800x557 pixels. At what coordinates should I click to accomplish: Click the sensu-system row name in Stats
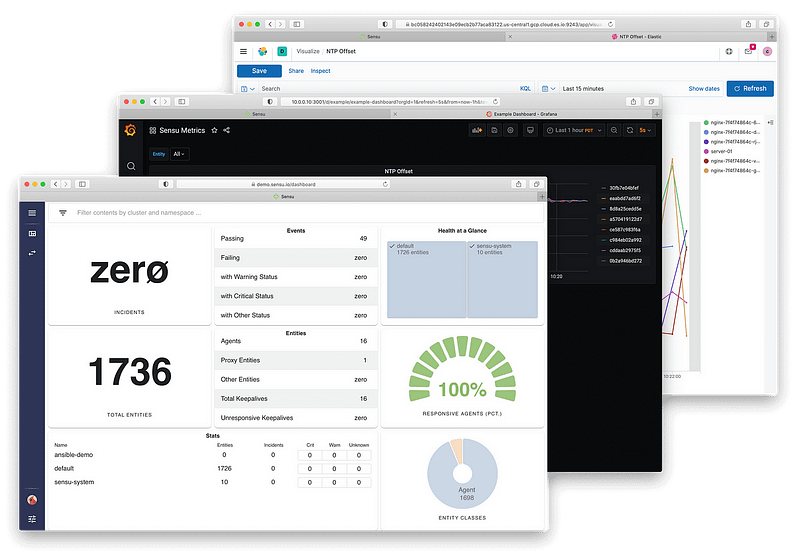(74, 482)
